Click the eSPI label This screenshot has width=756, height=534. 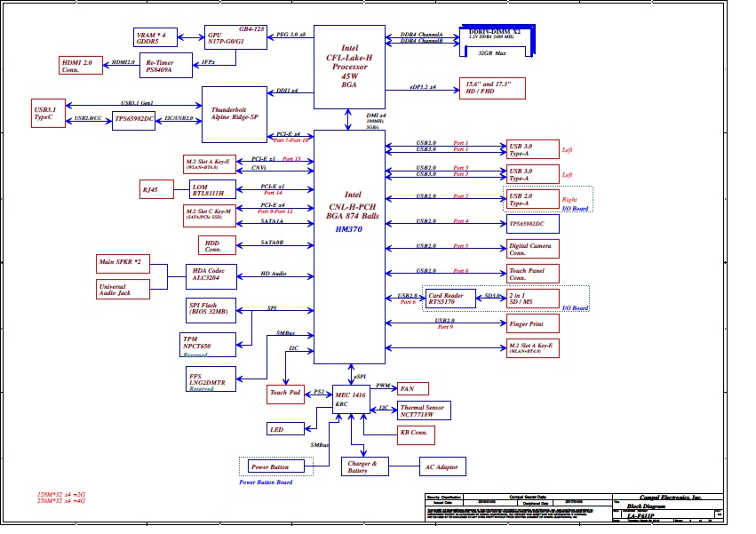pyautogui.click(x=360, y=376)
